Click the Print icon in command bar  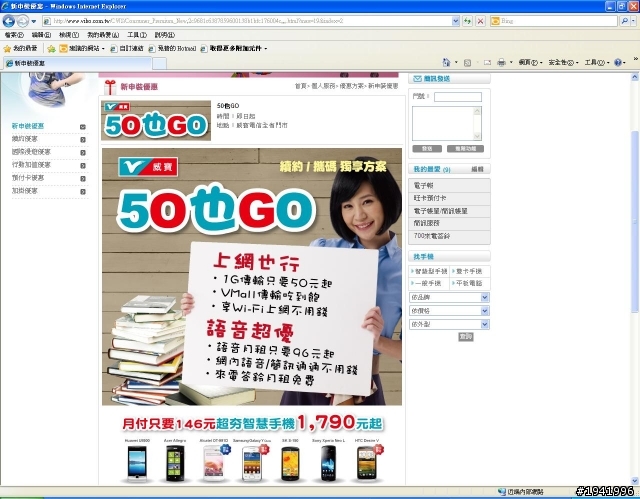click(501, 62)
